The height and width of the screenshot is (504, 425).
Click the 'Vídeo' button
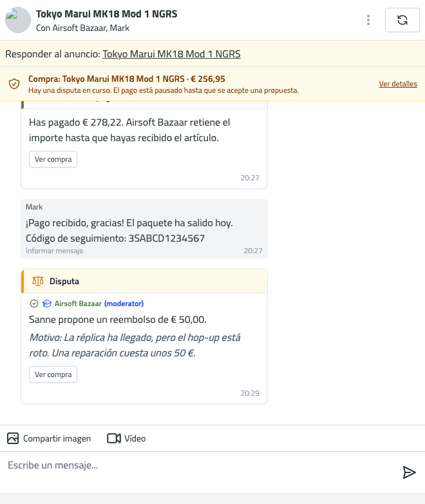[126, 438]
